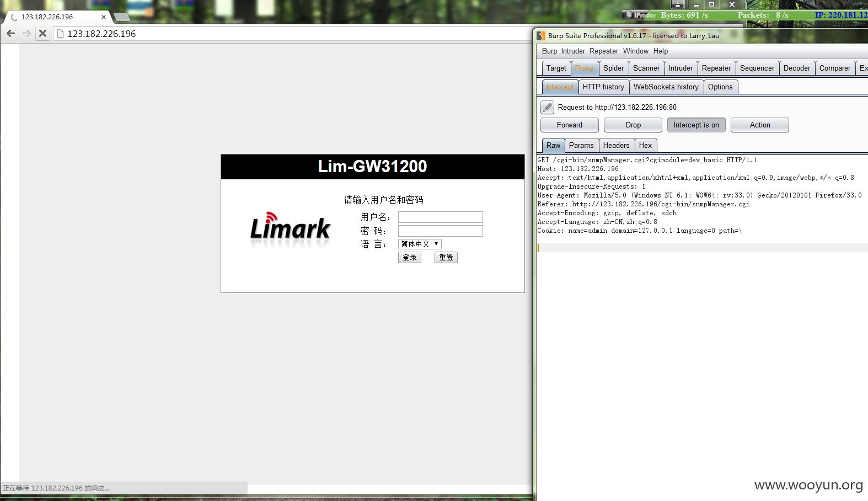Viewport: 868px width, 501px height.
Task: Click the Cookie header line
Action: point(640,231)
